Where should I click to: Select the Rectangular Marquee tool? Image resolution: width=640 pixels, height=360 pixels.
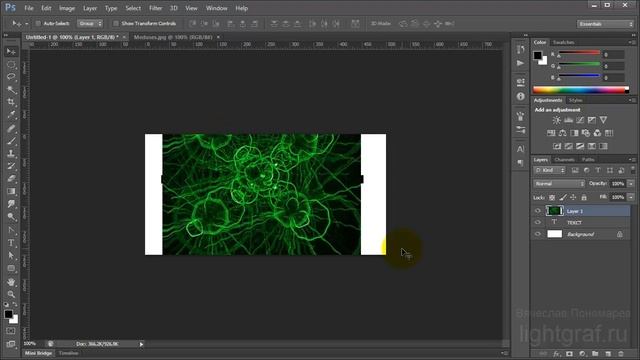click(11, 64)
